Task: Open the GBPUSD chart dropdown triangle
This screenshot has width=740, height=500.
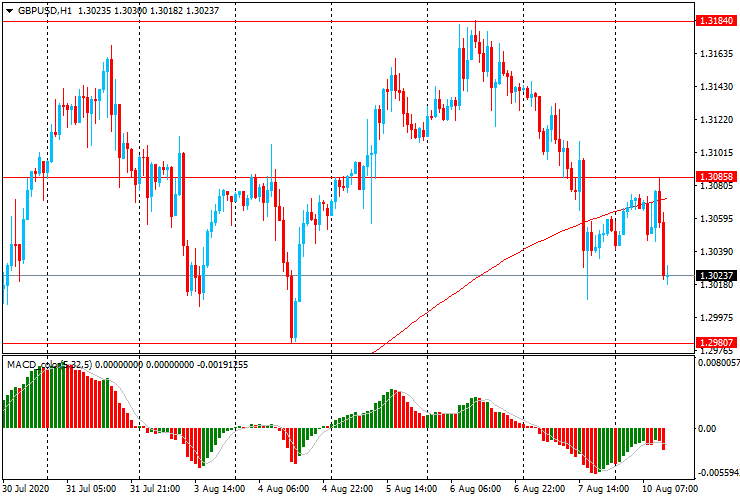Action: [x=9, y=10]
